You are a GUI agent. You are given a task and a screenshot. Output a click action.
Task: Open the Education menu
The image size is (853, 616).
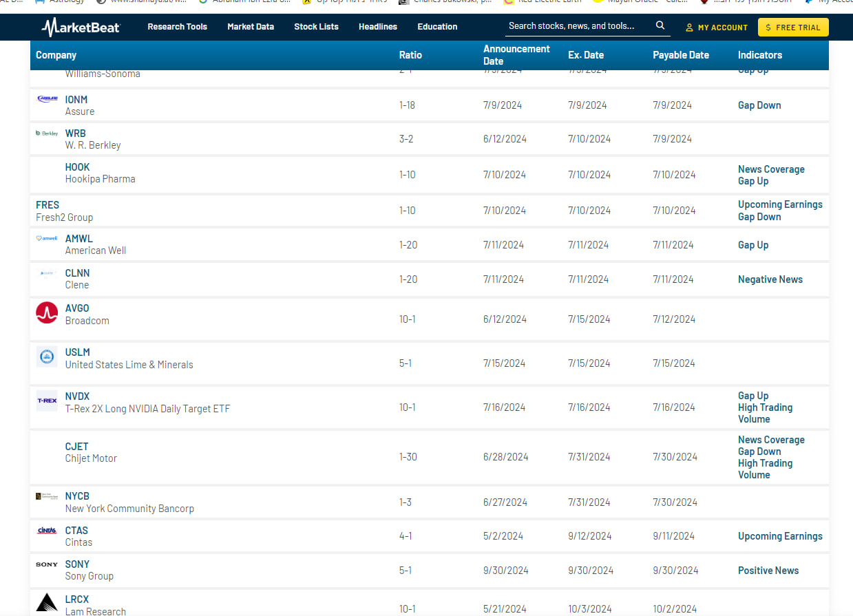437,27
